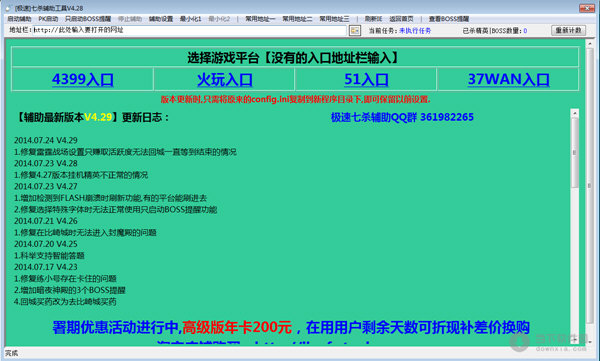
Task: Click the go icon beside the address bar
Action: coord(355,31)
